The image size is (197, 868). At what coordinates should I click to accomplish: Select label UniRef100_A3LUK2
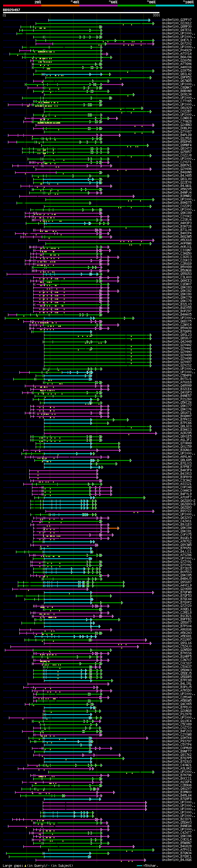tap(176, 768)
